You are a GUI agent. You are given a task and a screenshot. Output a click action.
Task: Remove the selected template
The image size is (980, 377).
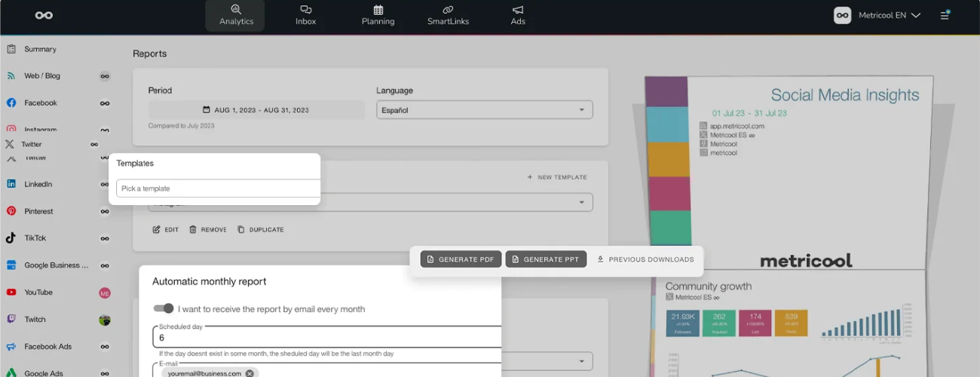(x=207, y=229)
